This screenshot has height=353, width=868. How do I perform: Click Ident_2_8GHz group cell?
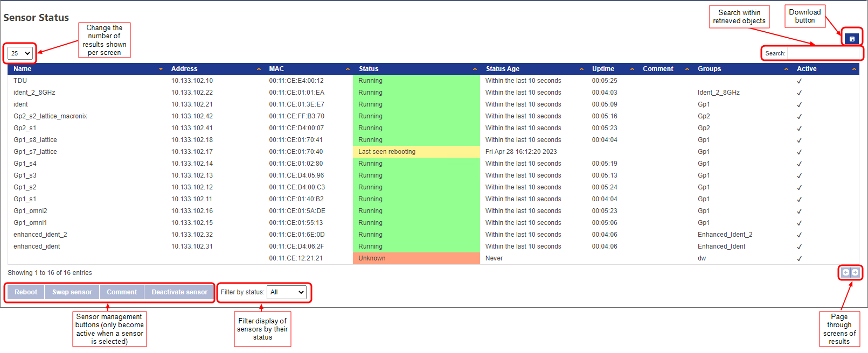[718, 93]
